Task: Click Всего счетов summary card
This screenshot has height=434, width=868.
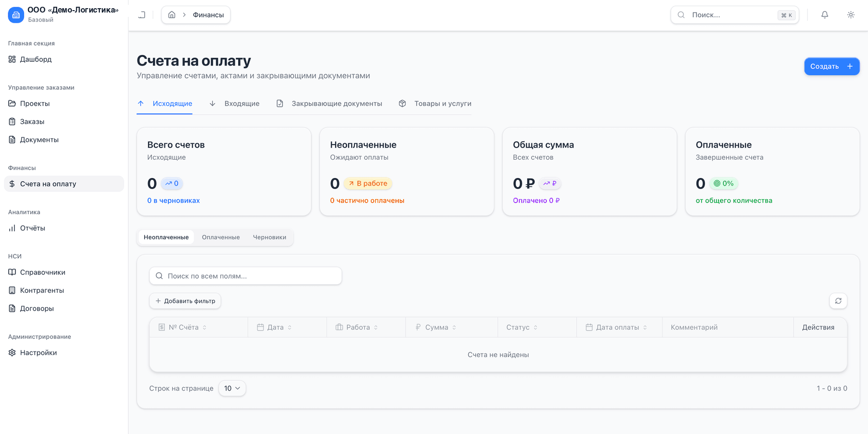Action: [x=224, y=172]
